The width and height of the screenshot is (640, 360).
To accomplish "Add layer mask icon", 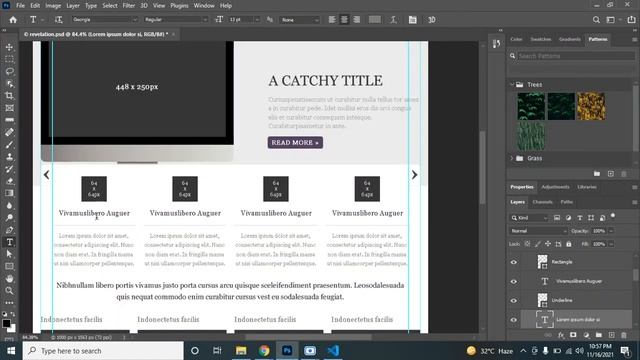I will pos(573,335).
